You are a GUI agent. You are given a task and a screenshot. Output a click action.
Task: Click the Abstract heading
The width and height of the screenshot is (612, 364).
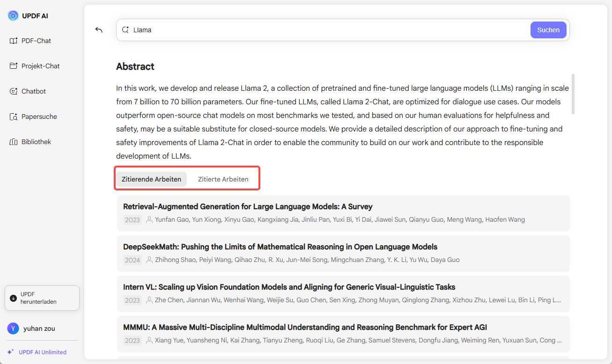[x=135, y=66]
